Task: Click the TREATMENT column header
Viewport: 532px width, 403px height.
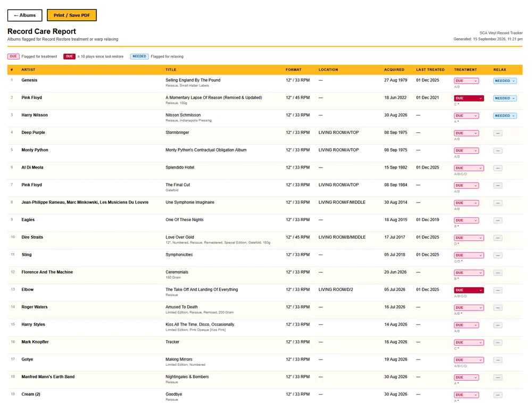Action: [465, 70]
